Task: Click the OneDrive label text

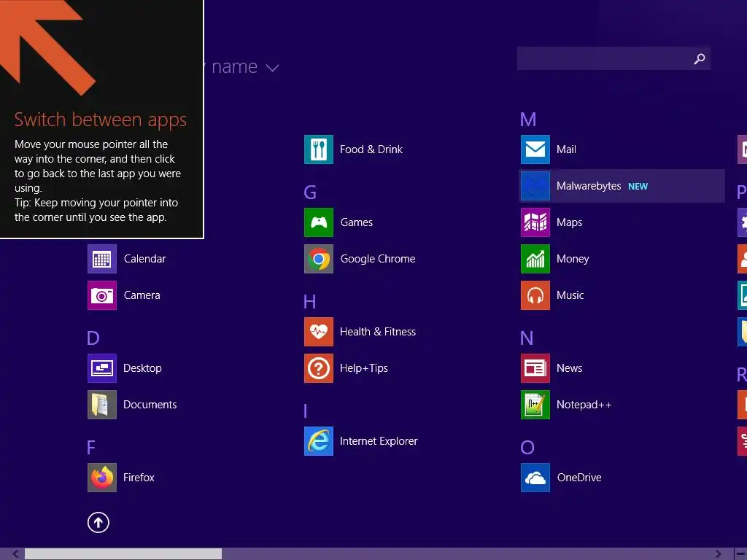Action: [579, 478]
